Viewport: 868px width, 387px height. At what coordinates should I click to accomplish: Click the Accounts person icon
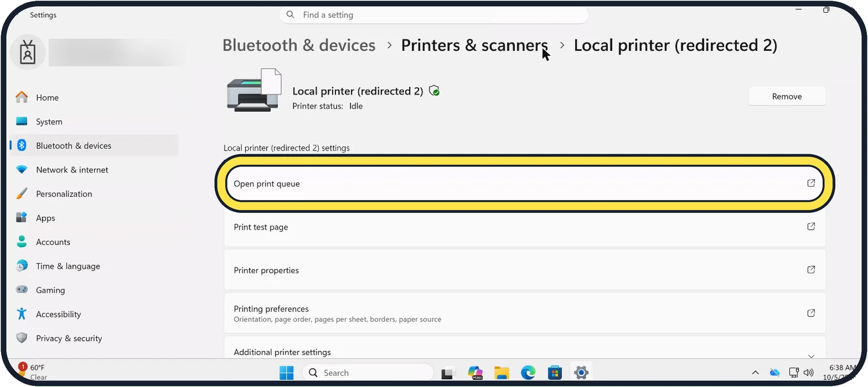[x=22, y=242]
